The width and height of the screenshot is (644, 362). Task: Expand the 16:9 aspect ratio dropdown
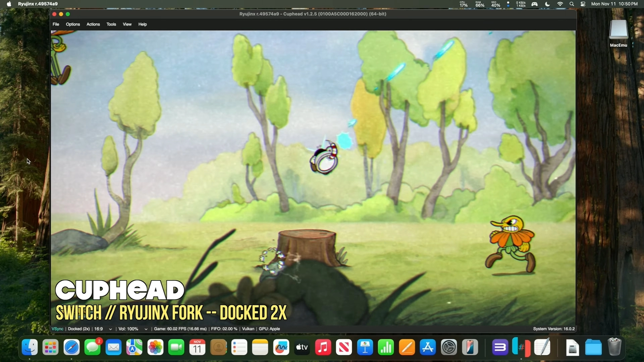click(x=110, y=329)
